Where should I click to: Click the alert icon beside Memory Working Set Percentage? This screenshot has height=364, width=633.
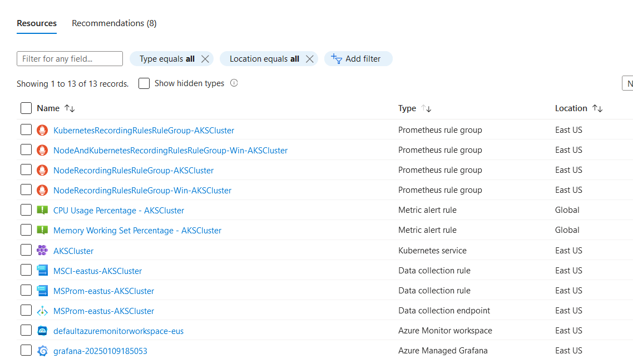pos(42,230)
